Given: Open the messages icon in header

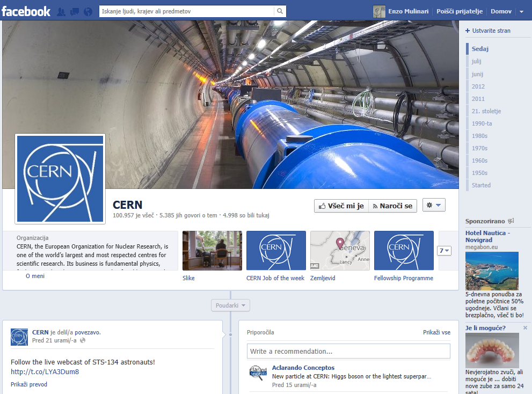Looking at the screenshot, I should tap(75, 11).
